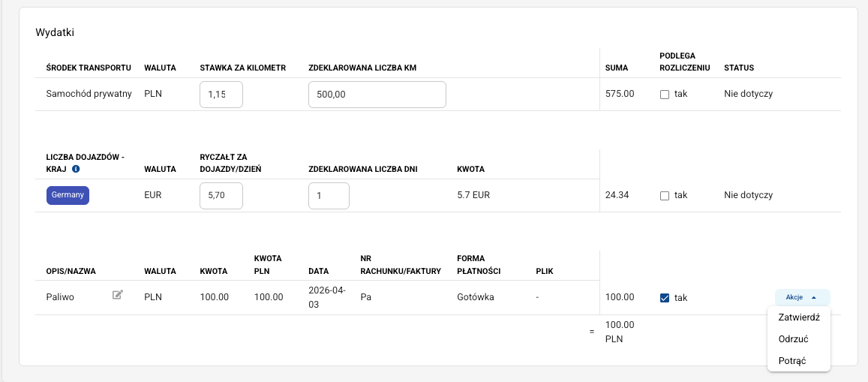The image size is (868, 382).
Task: Focus the Stawka za kilometr input field
Action: tap(221, 95)
